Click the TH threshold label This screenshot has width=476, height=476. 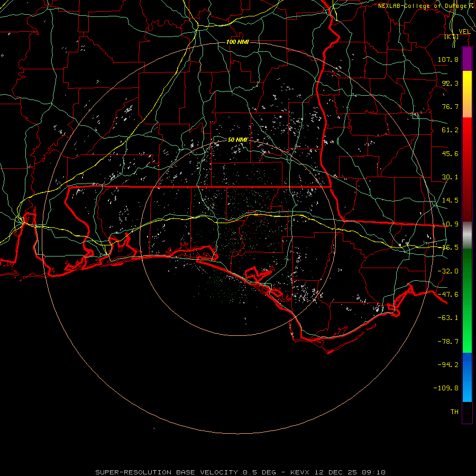[454, 412]
